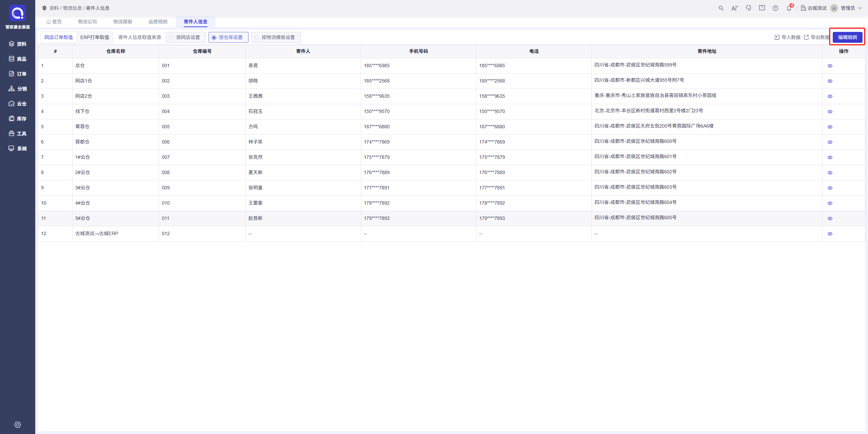View sender details for 3#云仓 row
Screen dimensions: 868x434
point(830,188)
